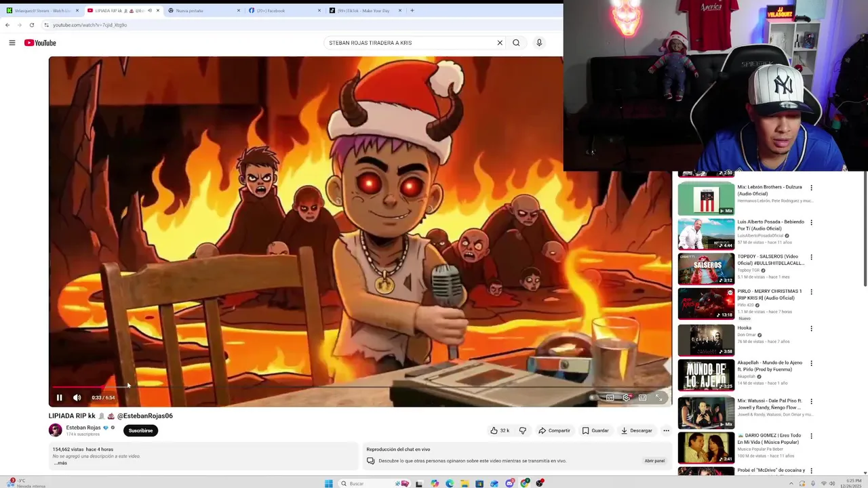Pause the video with the player pause button
Screen dimensions: 868x488
[x=59, y=398]
